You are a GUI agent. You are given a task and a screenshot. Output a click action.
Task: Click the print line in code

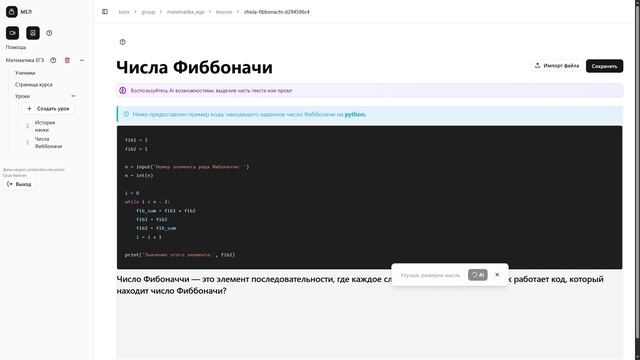(x=180, y=255)
